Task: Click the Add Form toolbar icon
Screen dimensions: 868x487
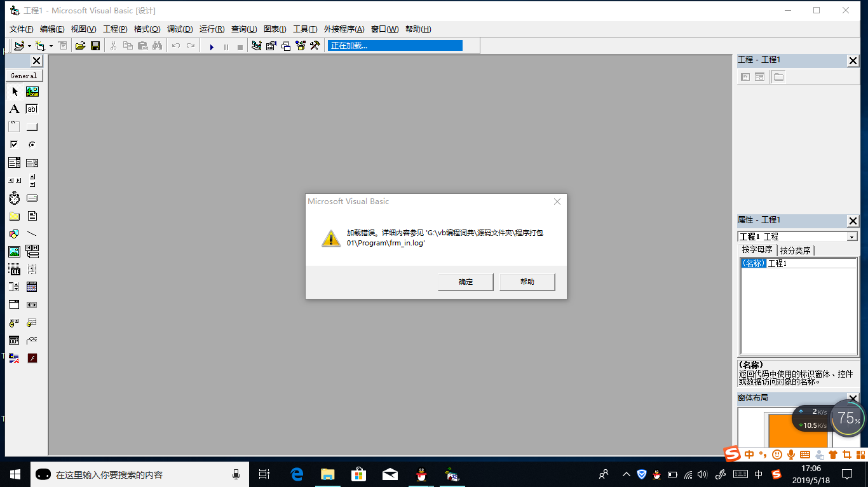Action: [41, 46]
